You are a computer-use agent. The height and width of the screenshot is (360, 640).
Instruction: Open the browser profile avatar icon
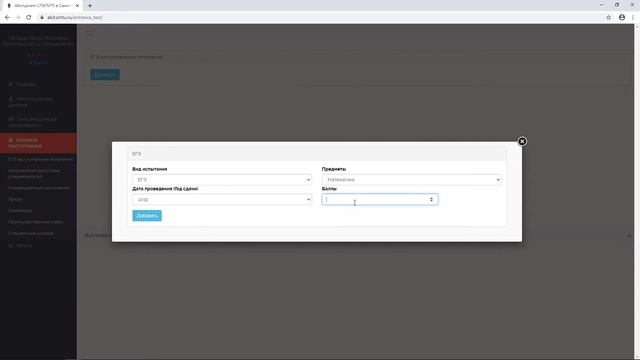pyautogui.click(x=622, y=18)
